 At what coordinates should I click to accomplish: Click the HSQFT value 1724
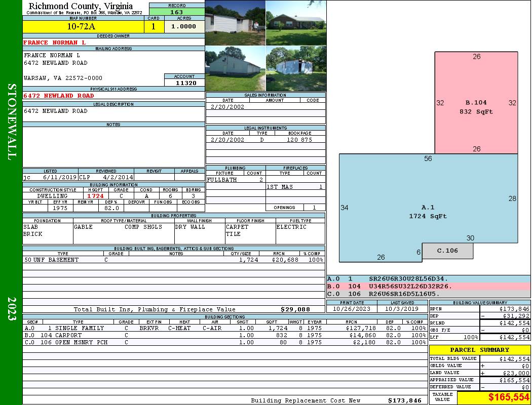coord(95,196)
